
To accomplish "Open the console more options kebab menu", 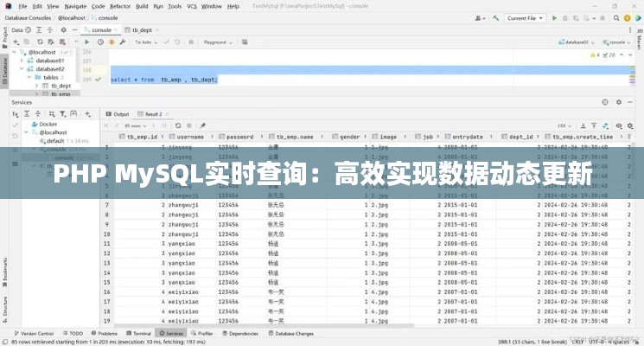I will pos(630,30).
